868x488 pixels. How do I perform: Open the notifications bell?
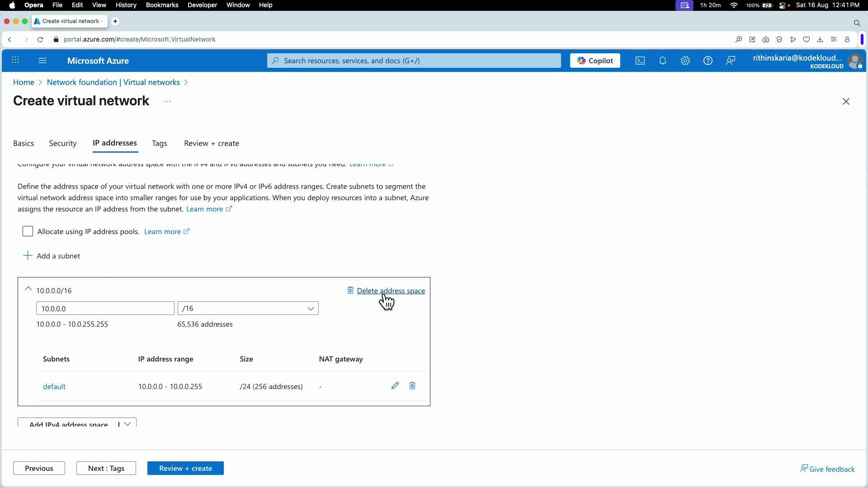[663, 60]
